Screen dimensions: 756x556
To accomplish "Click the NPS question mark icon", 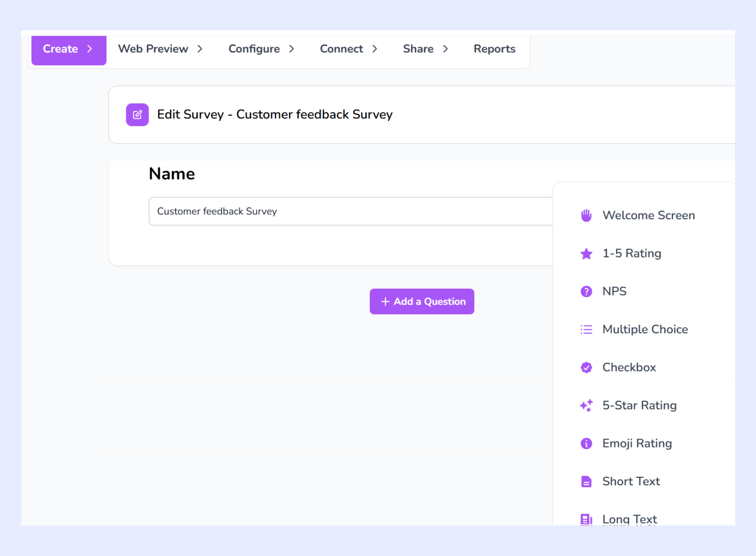I will tap(586, 291).
